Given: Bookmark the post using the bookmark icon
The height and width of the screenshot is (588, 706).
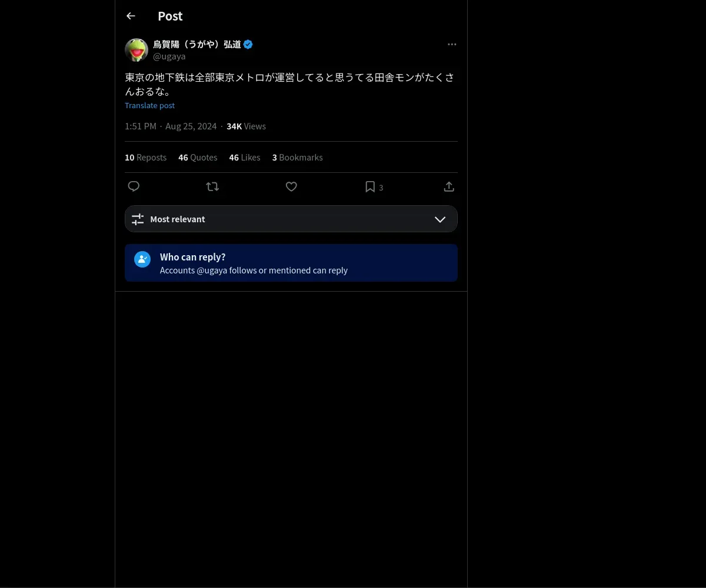Looking at the screenshot, I should (370, 186).
